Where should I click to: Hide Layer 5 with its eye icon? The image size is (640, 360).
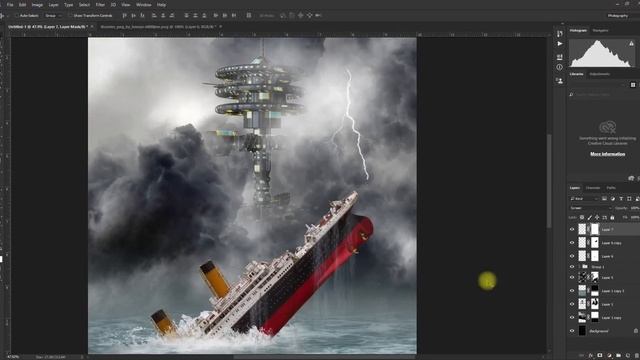coord(572,278)
